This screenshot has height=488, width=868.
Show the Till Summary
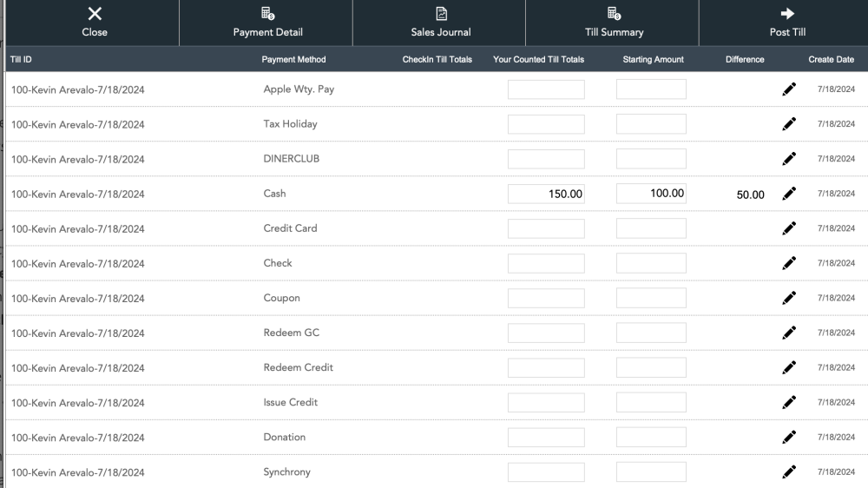point(614,23)
